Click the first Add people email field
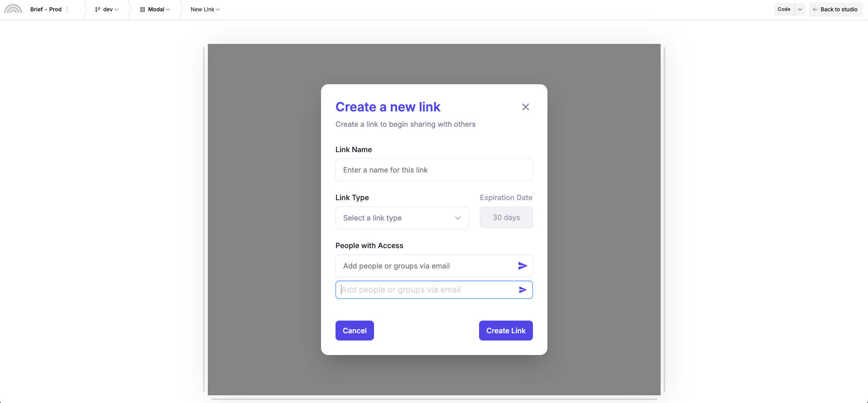The image size is (868, 403). click(426, 266)
